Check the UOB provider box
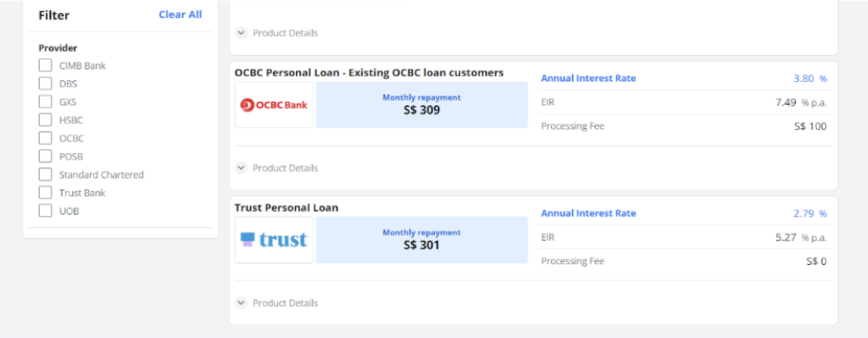The image size is (868, 338). [x=45, y=211]
